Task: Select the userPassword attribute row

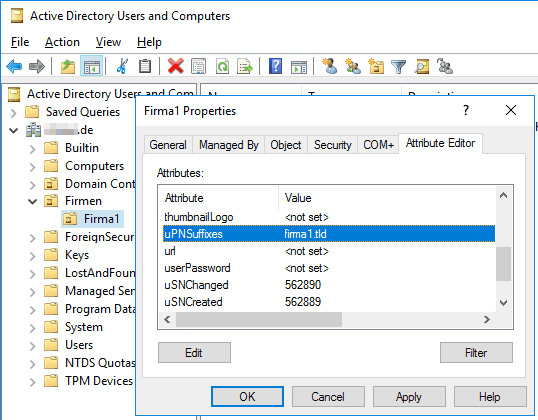Action: click(329, 268)
